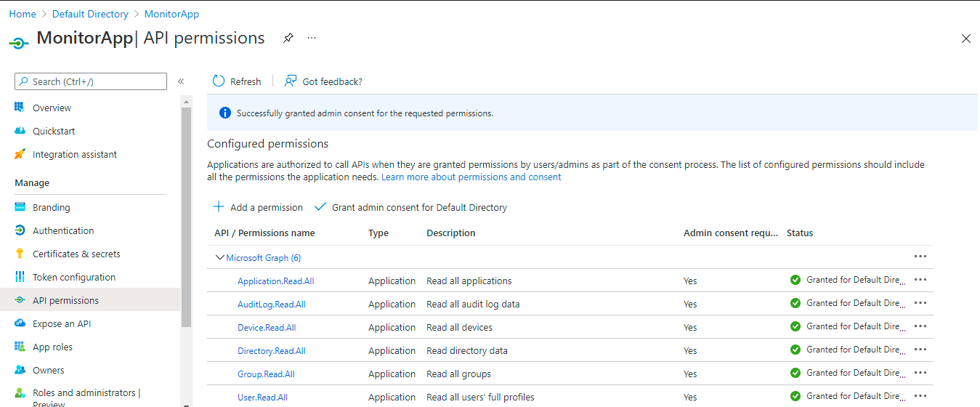Focus the sidebar Search (Ctrl+/) field
The width and height of the screenshot is (980, 407).
click(91, 81)
